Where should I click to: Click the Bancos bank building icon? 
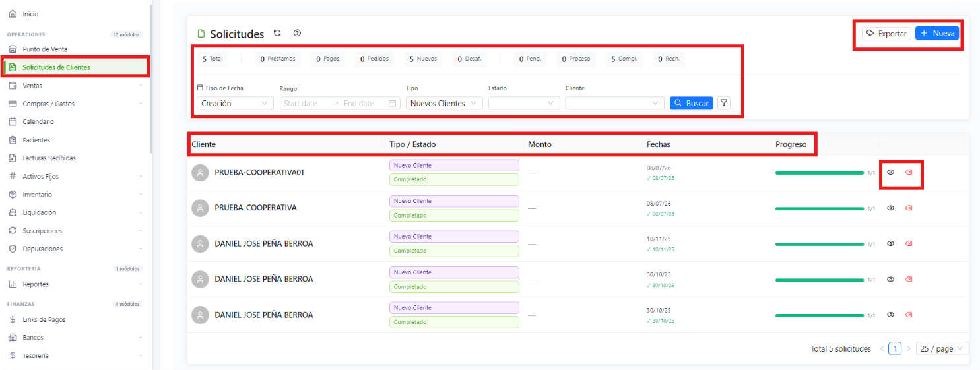click(x=13, y=337)
